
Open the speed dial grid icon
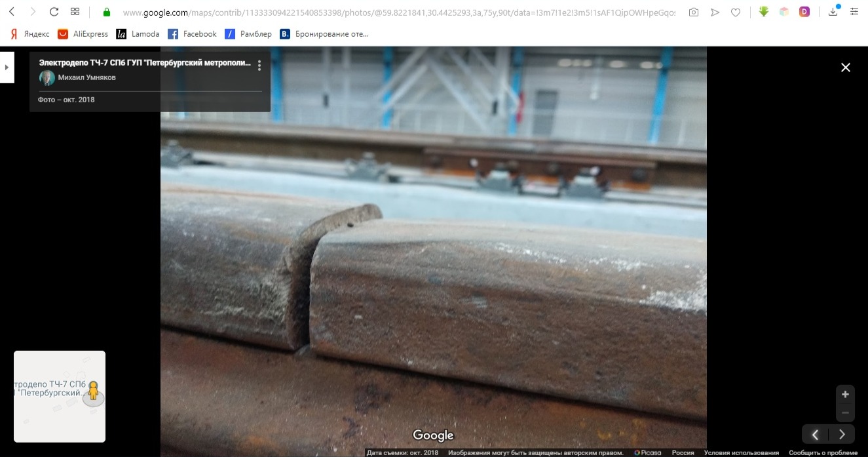[x=75, y=12]
